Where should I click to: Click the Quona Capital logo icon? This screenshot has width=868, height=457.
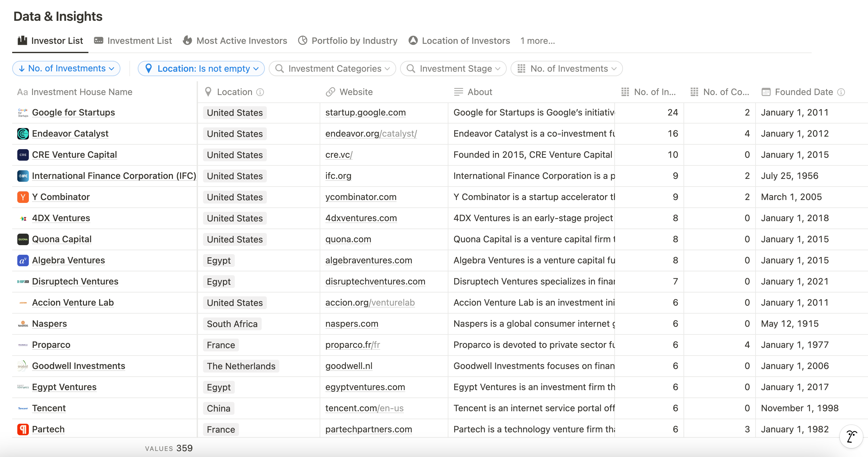[23, 239]
